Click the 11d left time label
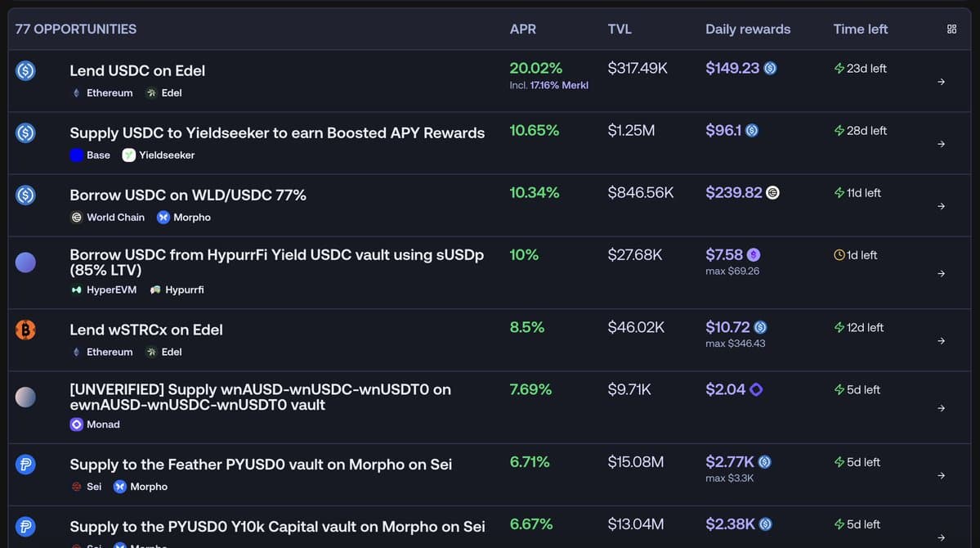The image size is (980, 548). [x=863, y=193]
